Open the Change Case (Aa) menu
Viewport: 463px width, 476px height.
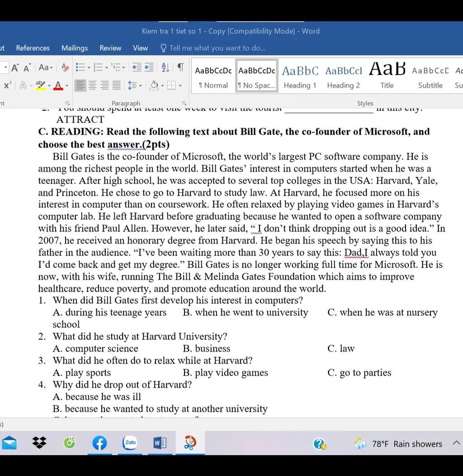point(46,67)
